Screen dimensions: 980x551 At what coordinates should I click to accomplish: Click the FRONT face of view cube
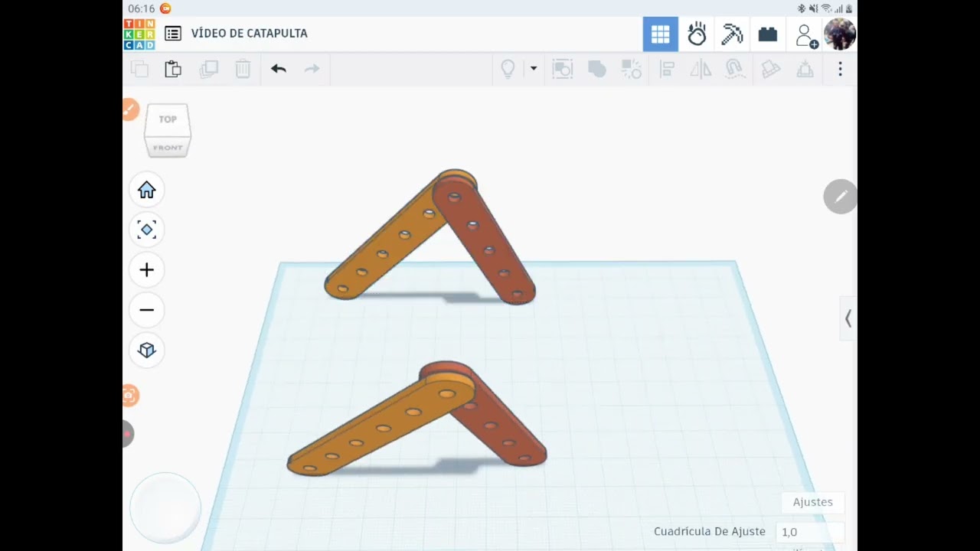coord(168,147)
